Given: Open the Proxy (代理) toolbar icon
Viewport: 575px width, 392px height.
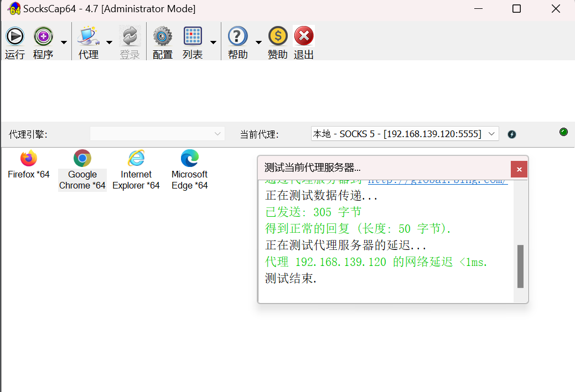Looking at the screenshot, I should [x=89, y=37].
